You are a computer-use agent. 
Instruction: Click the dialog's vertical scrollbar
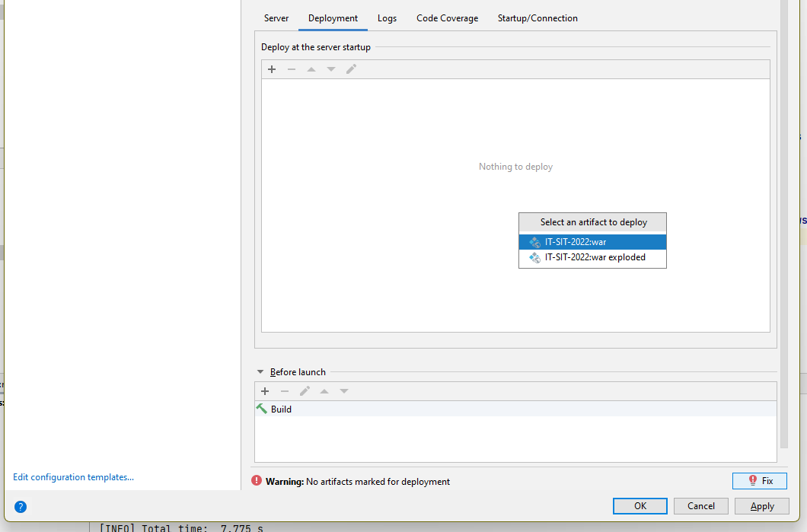click(x=784, y=224)
